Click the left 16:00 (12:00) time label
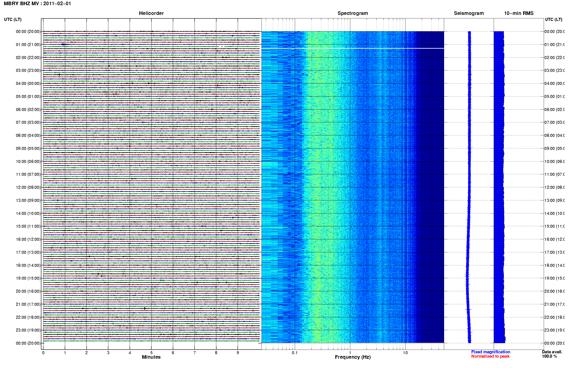The width and height of the screenshot is (588, 368). point(28,239)
